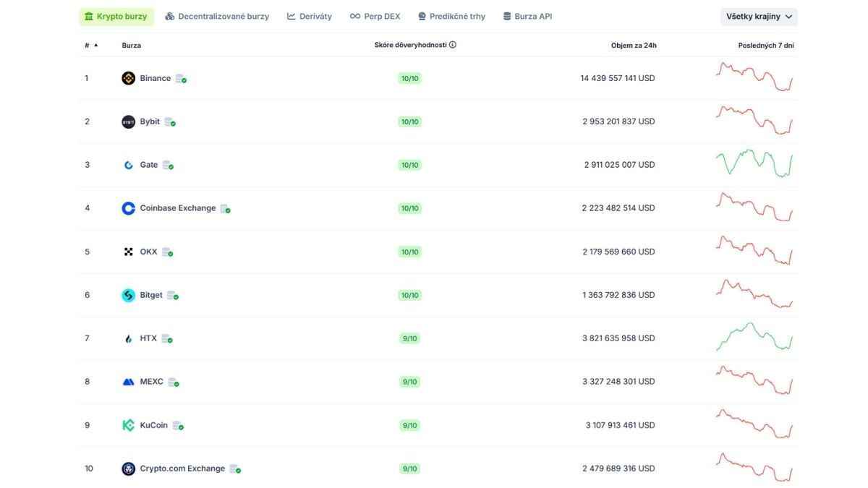This screenshot has height=488, width=868.
Task: Click the Crypto.com Exchange logo icon
Action: coord(128,468)
